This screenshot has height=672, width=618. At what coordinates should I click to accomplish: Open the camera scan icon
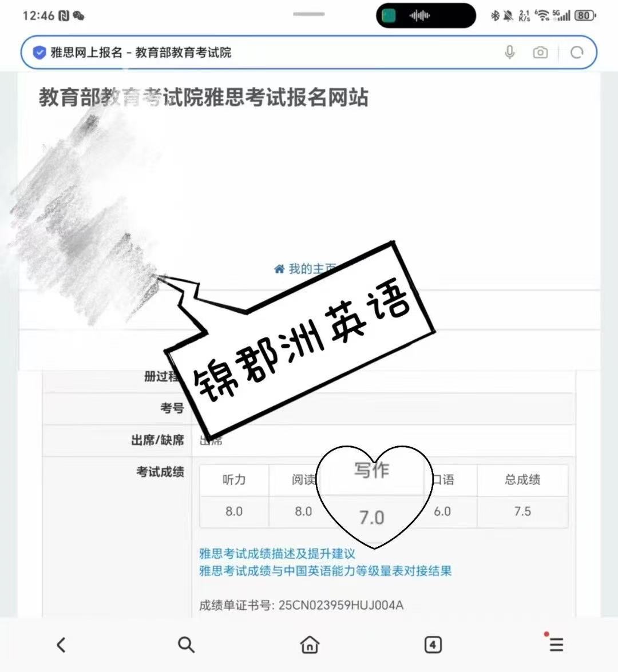point(540,52)
